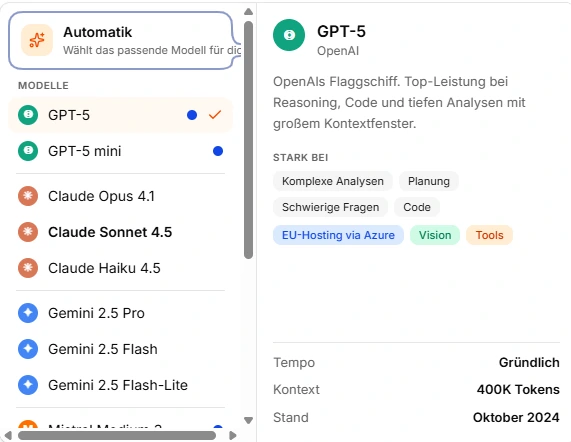Click the MODELLE section heading

click(x=43, y=86)
